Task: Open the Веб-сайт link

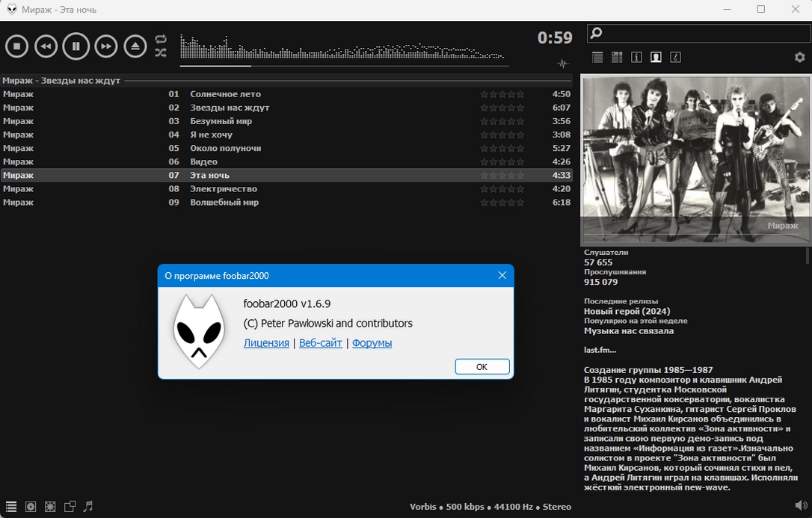Action: point(321,343)
